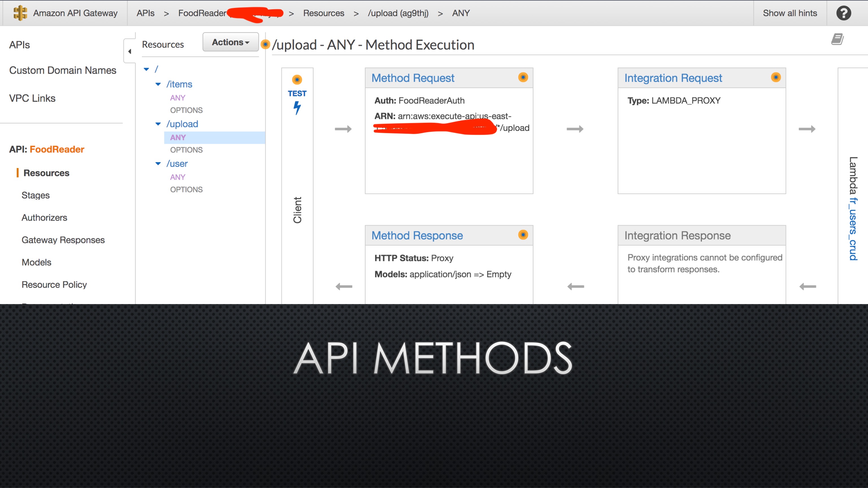
Task: Select ANY method under /user
Action: (177, 177)
